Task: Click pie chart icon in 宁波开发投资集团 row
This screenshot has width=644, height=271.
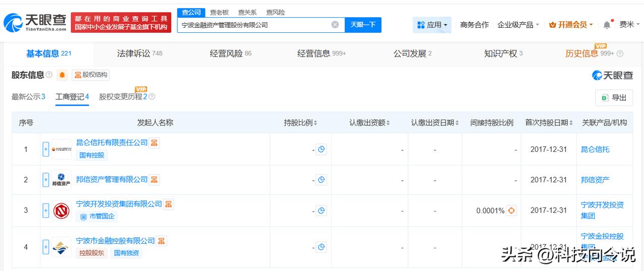Action: pyautogui.click(x=321, y=210)
